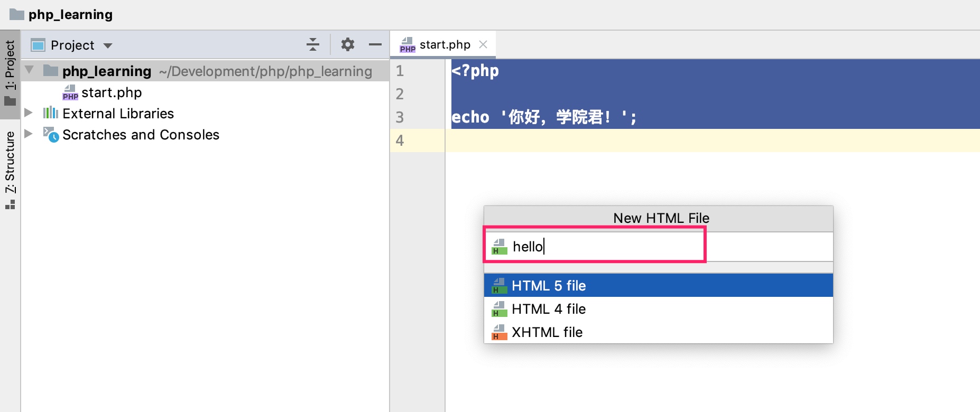Click the hello file name input field
Screen dimensions: 980x412
click(x=658, y=247)
